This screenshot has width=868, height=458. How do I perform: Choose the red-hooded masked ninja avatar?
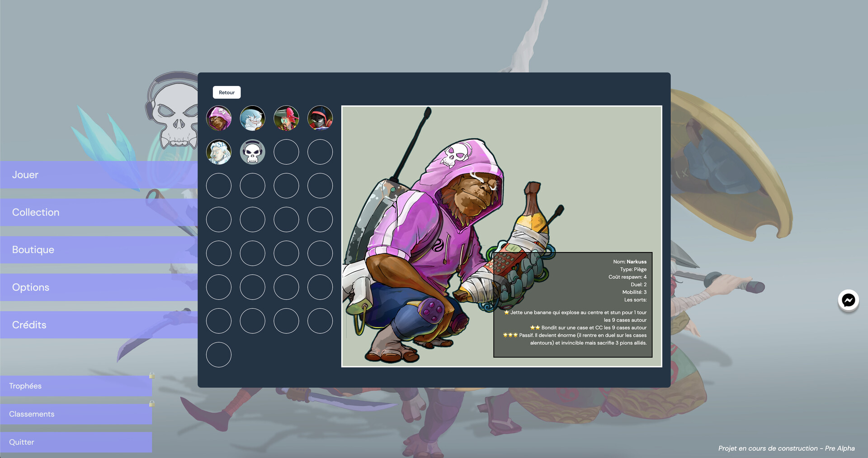tap(320, 119)
